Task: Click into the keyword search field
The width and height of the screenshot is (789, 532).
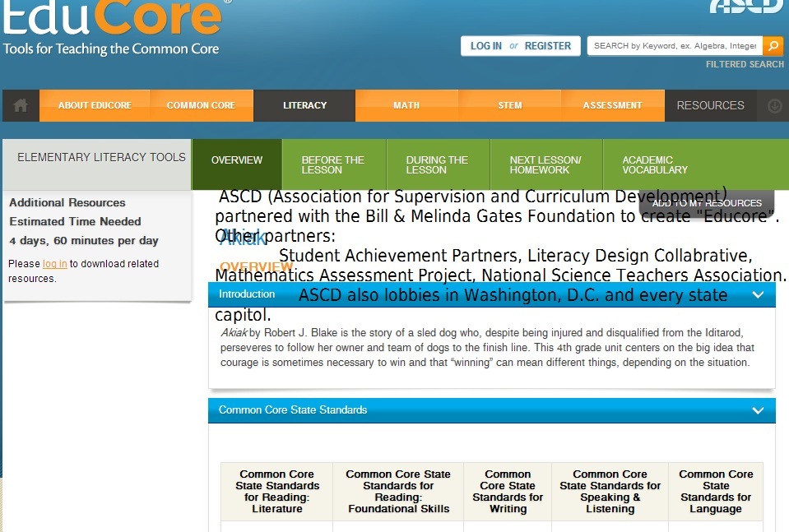Action: coord(674,46)
